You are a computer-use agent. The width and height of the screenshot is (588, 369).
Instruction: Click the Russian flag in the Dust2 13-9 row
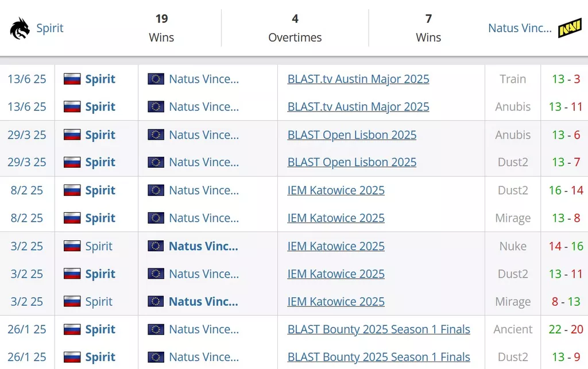pyautogui.click(x=72, y=357)
